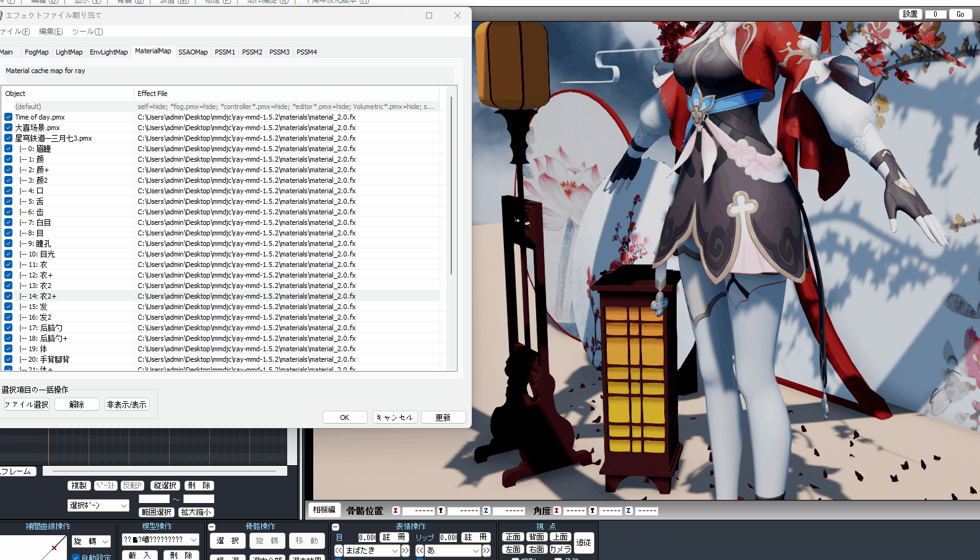Screen dimensions: 980x560
Task: Click the effect list vertical scrollbar
Action: (451, 186)
